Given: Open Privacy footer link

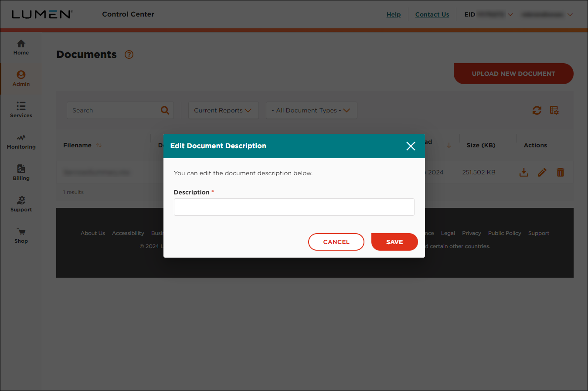Looking at the screenshot, I should (472, 233).
